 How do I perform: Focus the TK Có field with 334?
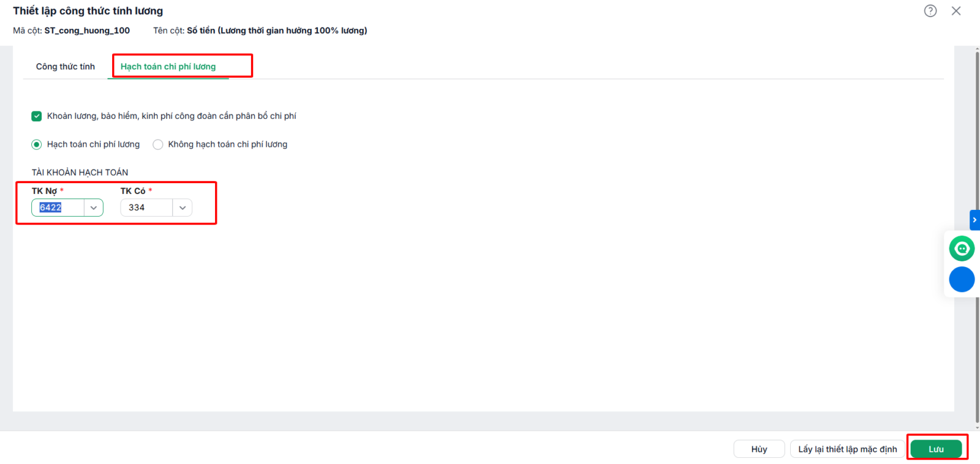pyautogui.click(x=146, y=208)
